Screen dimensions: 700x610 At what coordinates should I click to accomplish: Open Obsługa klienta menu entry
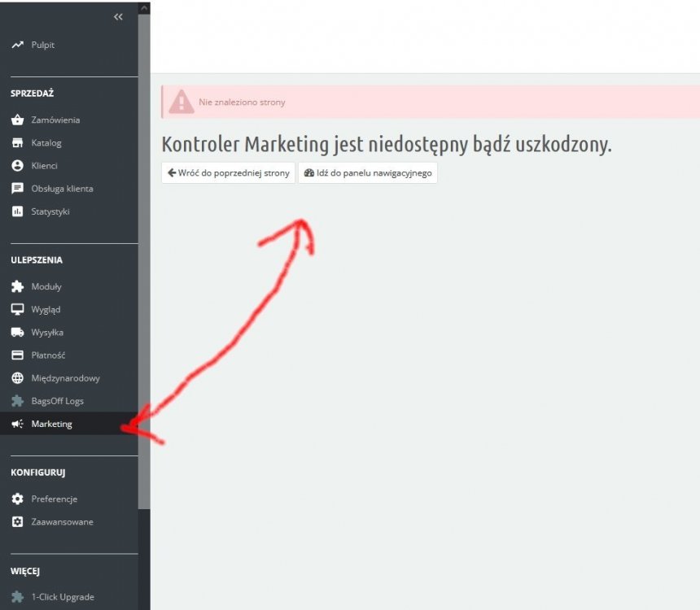pos(62,189)
